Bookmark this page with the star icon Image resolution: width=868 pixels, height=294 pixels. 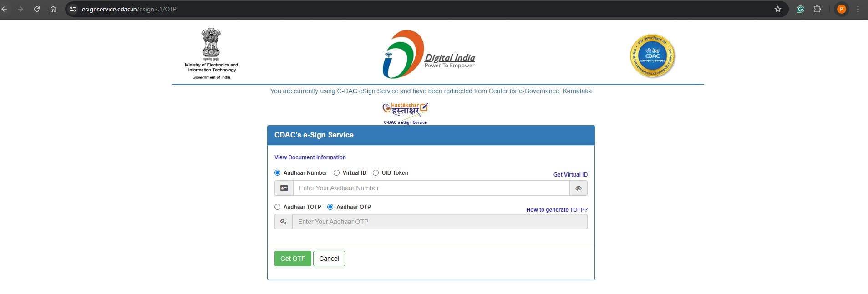click(778, 9)
